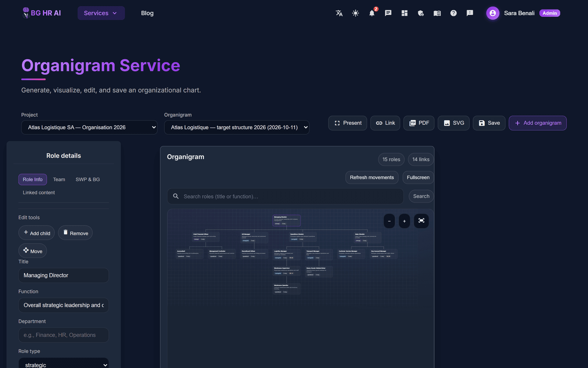Click Sara Benali user avatar
Image resolution: width=588 pixels, height=368 pixels.
(492, 13)
